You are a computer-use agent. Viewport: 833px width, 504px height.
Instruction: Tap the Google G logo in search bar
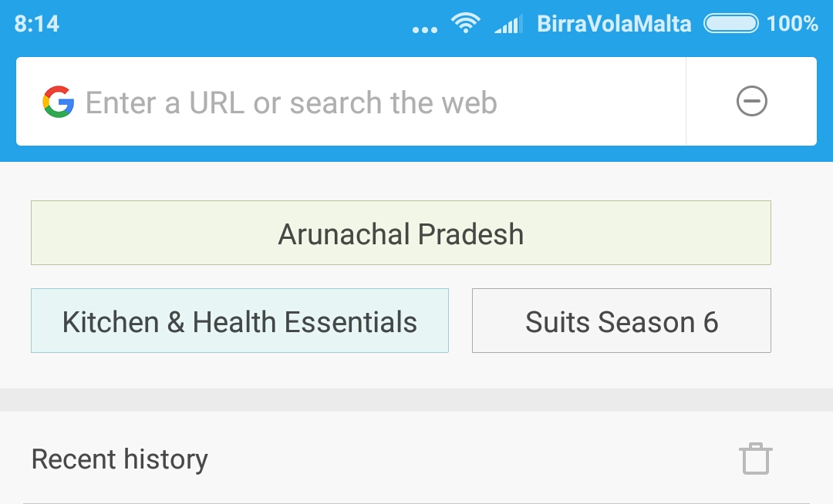click(x=59, y=101)
